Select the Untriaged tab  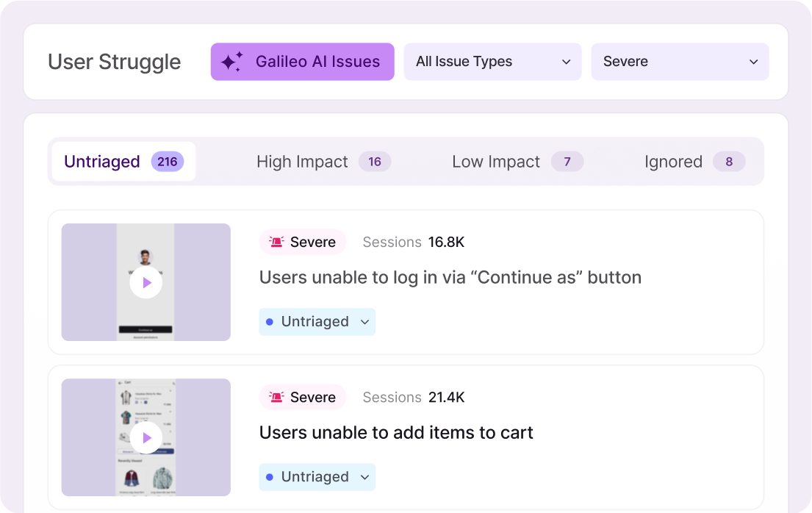click(x=102, y=162)
